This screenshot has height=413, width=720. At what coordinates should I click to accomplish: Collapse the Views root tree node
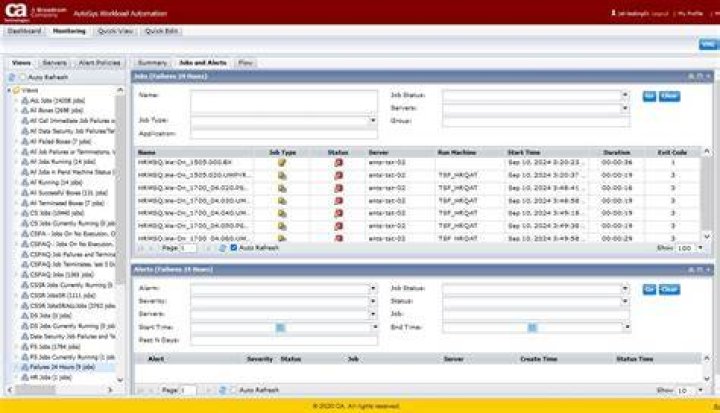(x=9, y=91)
